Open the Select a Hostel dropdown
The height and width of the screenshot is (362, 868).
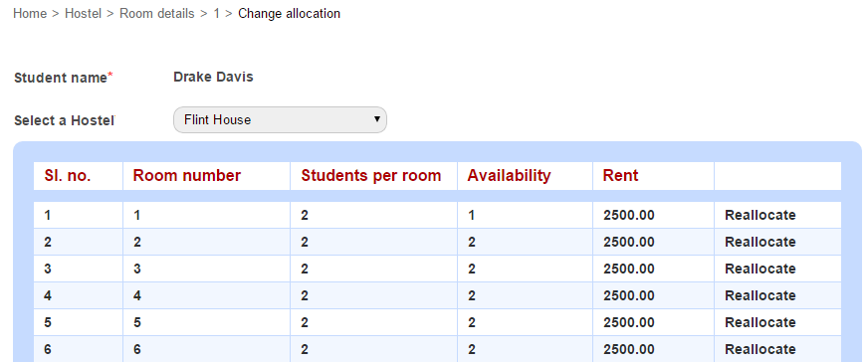[280, 120]
